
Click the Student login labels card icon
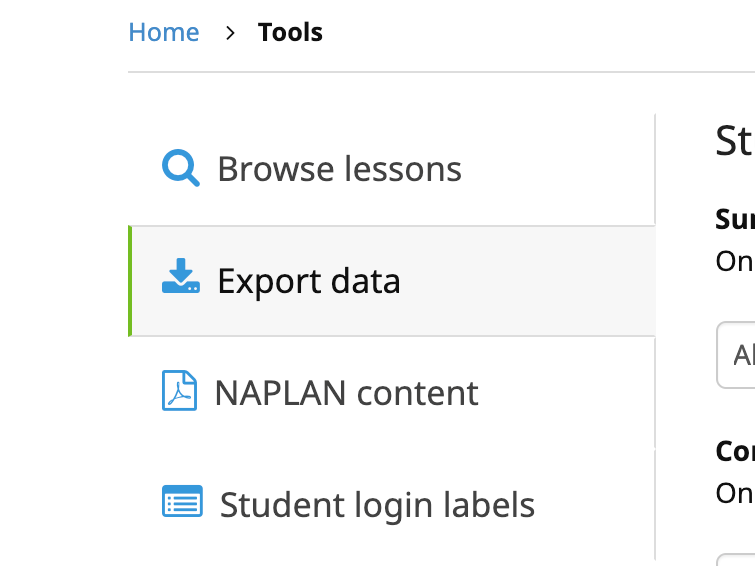tap(182, 501)
